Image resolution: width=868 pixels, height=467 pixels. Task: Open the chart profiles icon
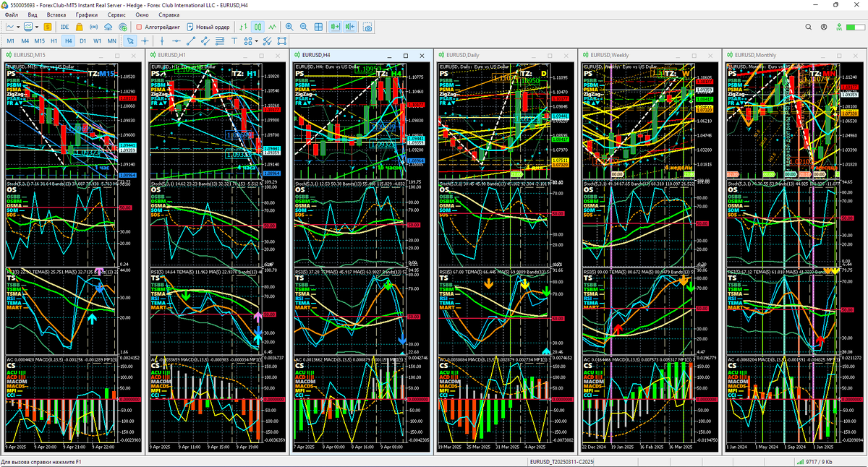click(x=28, y=27)
